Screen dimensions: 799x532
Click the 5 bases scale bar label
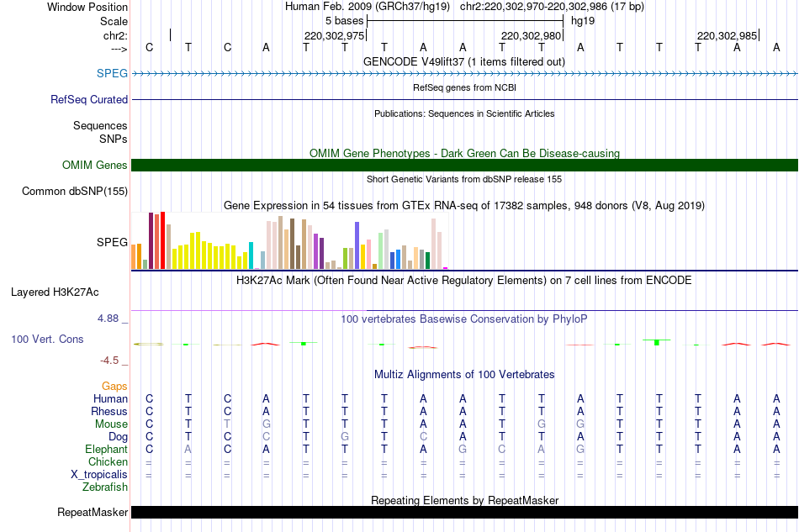tap(345, 21)
